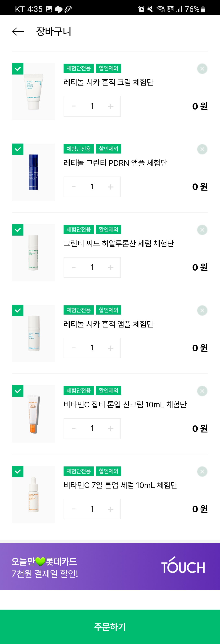Viewport: 220px width, 644px height.
Task: Uncheck 비타민C 7일 톤업 세럼 checkbox
Action: click(x=18, y=472)
